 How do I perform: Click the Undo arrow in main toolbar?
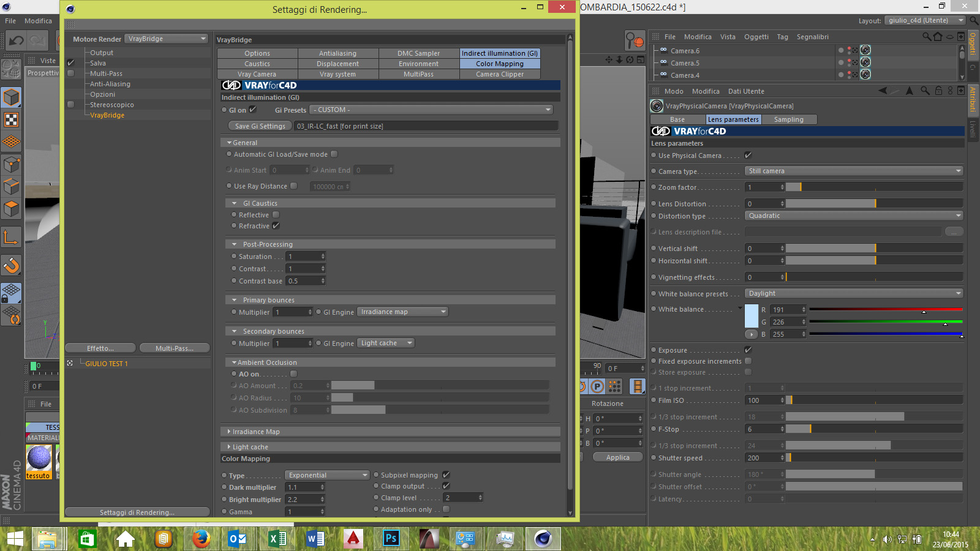[17, 40]
